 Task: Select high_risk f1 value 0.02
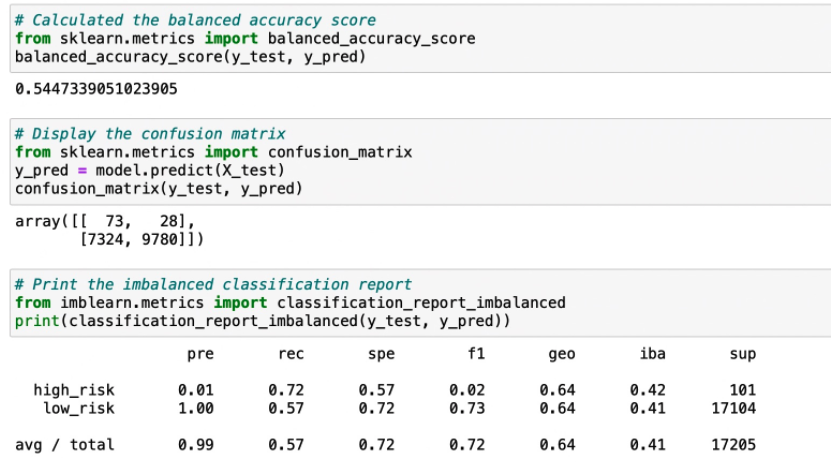point(467,390)
